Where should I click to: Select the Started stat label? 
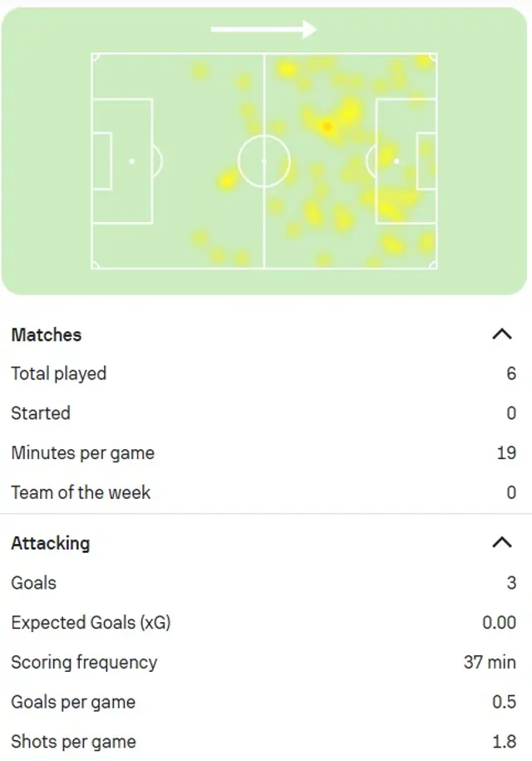tap(40, 413)
